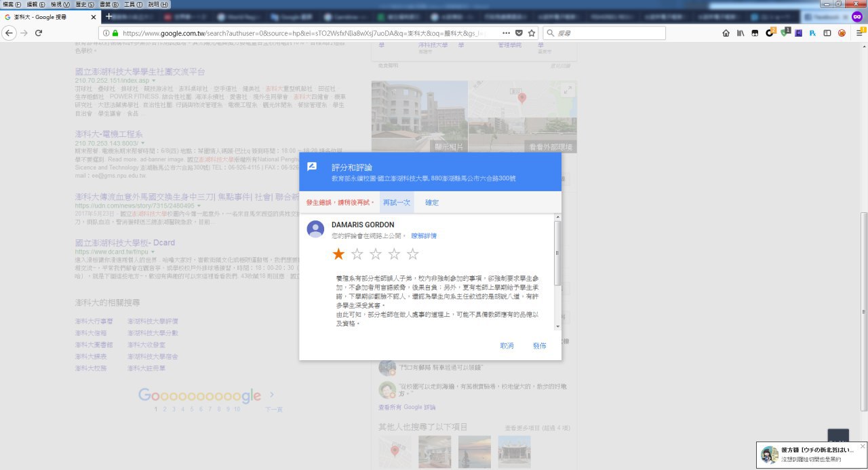Click the browser back arrow button
The width and height of the screenshot is (868, 470).
click(9, 33)
